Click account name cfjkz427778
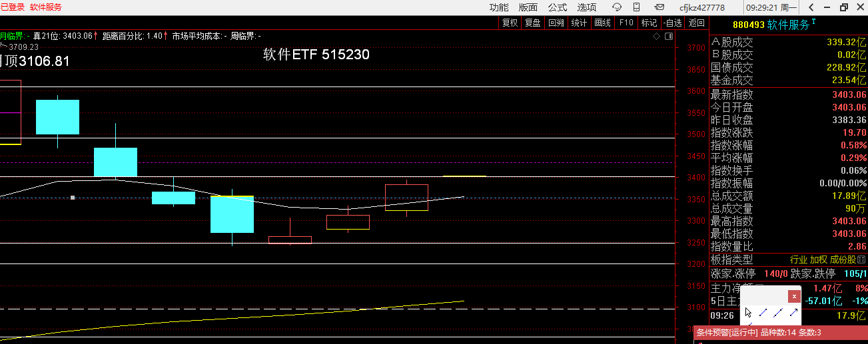The height and width of the screenshot is (344, 868). tap(702, 7)
